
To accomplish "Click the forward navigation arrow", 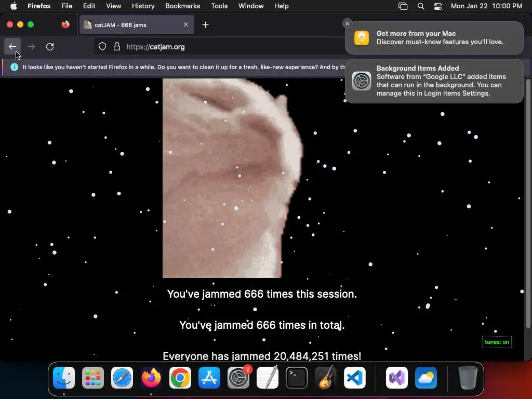I will [x=31, y=46].
